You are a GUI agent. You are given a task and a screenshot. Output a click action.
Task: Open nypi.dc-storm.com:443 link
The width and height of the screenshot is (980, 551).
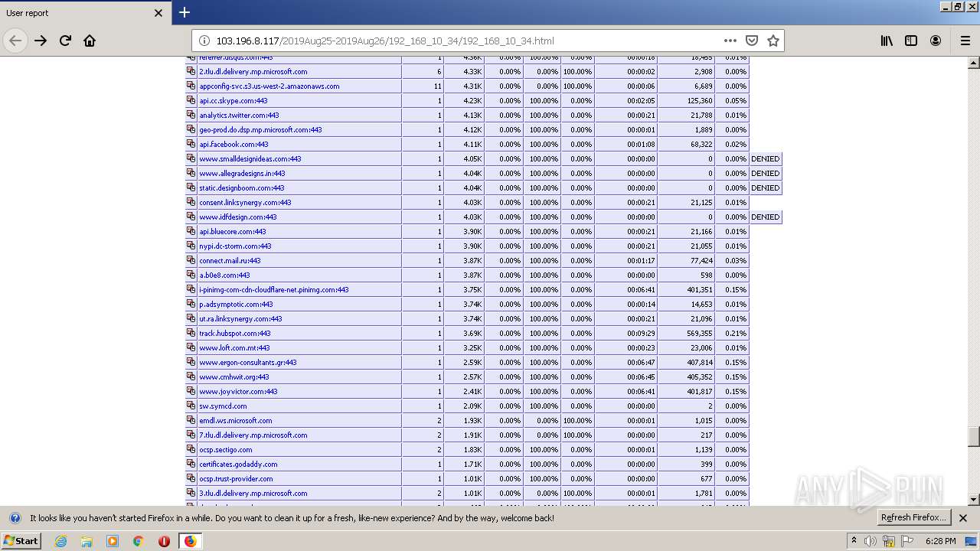coord(235,246)
